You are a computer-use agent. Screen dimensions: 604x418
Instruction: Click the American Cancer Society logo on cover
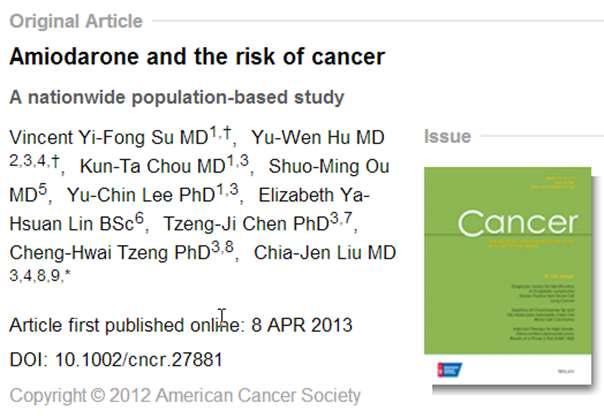pos(450,370)
